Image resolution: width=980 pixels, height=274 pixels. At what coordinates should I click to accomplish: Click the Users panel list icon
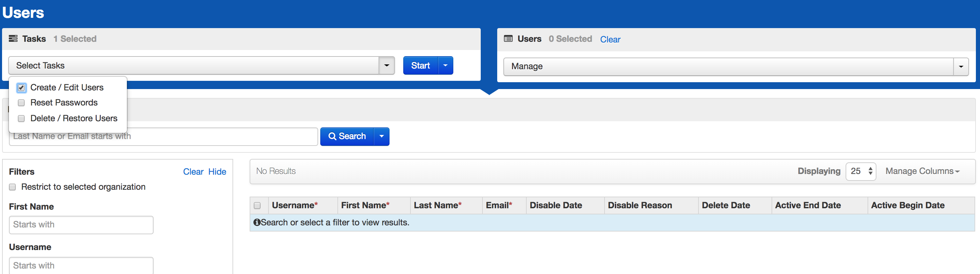tap(508, 39)
